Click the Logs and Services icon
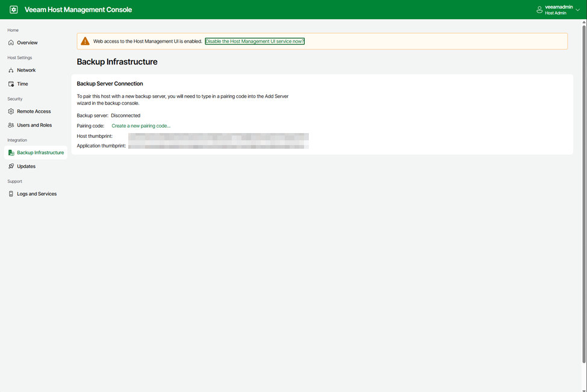This screenshot has height=392, width=587. (x=11, y=194)
